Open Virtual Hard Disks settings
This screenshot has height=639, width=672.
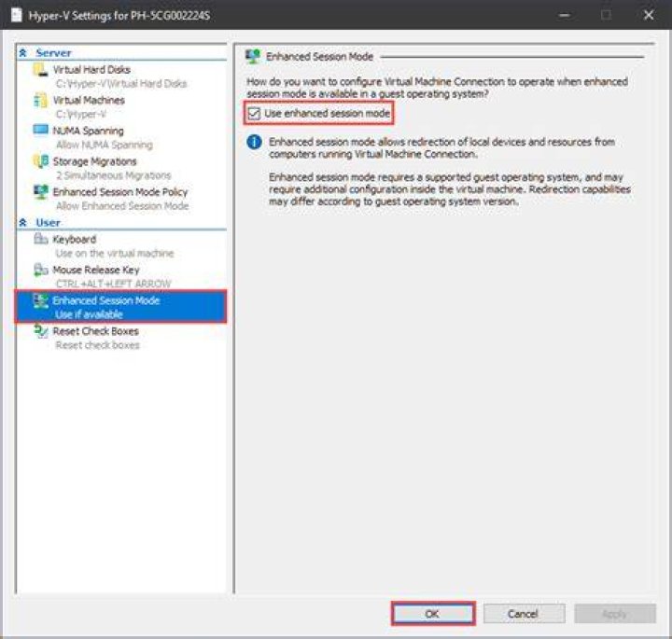click(x=91, y=69)
